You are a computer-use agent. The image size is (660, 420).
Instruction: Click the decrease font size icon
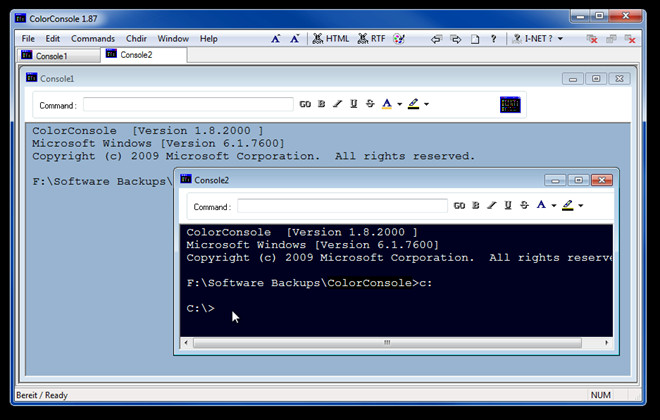pyautogui.click(x=295, y=39)
